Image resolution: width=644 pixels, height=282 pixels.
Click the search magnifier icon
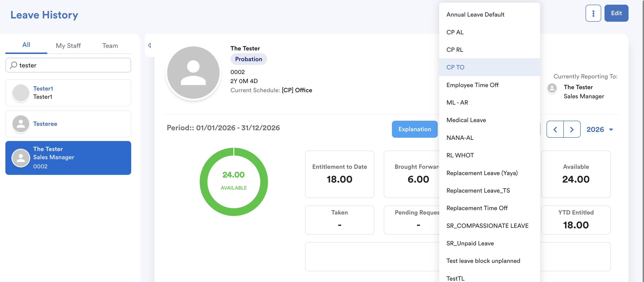coord(14,65)
